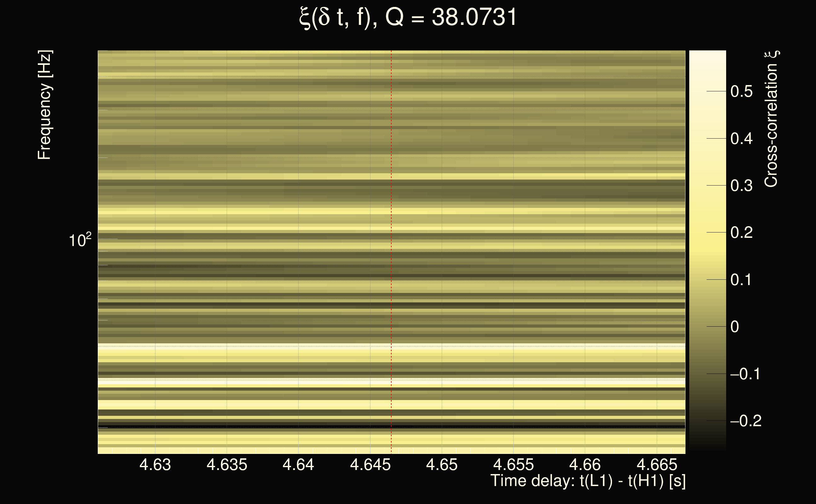The image size is (816, 504).
Task: Click the –0.2 colorbar tick label
Action: [x=746, y=421]
